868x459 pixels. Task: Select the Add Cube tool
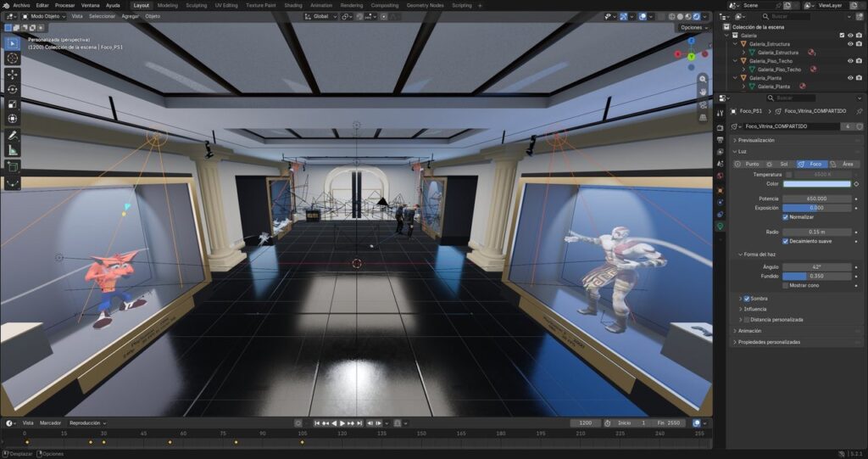pyautogui.click(x=12, y=167)
